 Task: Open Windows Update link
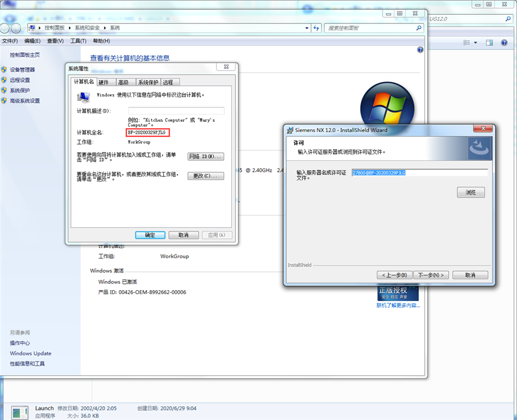[x=30, y=353]
